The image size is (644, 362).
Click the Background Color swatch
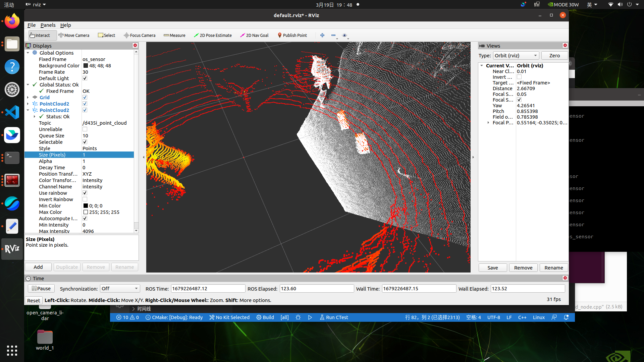(86, 66)
